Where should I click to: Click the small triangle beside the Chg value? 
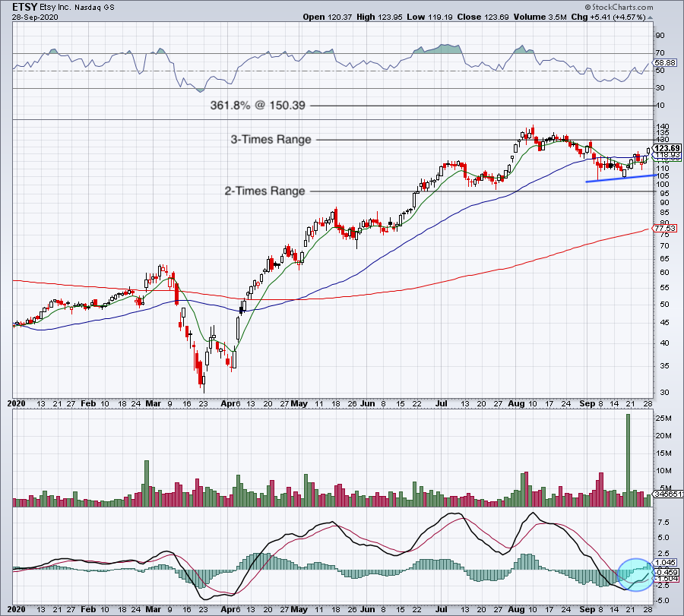click(650, 18)
